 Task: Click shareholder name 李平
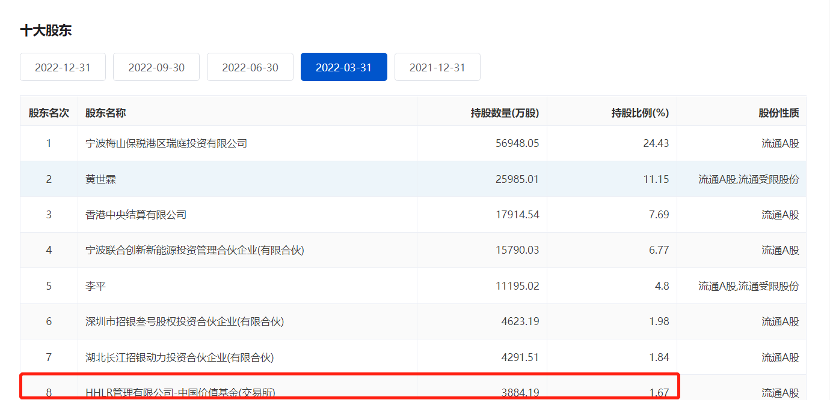click(95, 286)
